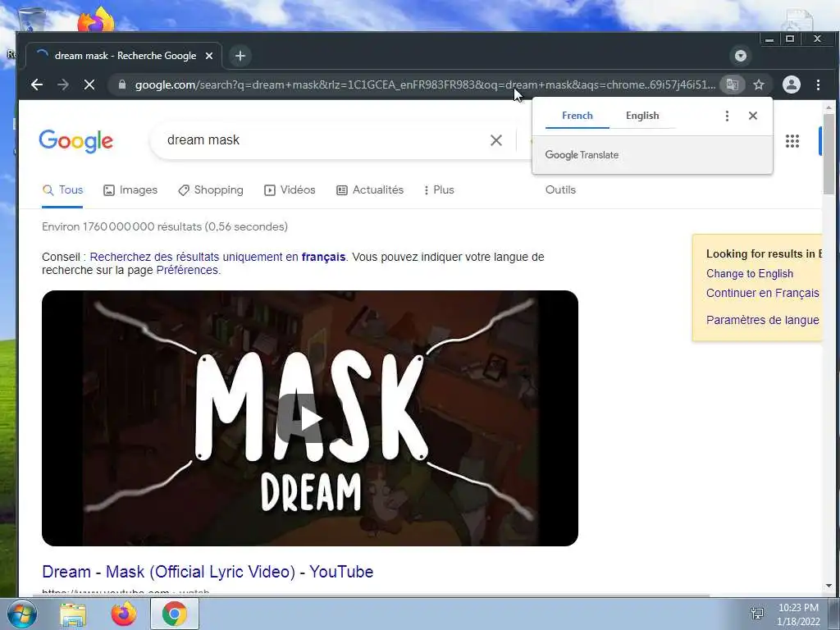Open the Outils search tools
The height and width of the screenshot is (630, 840).
tap(560, 190)
